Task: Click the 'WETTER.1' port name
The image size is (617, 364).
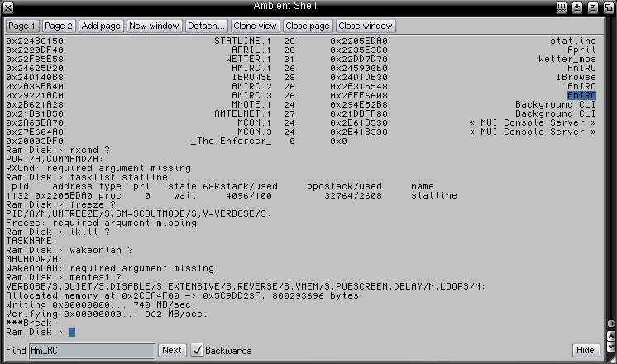Action: click(x=249, y=59)
